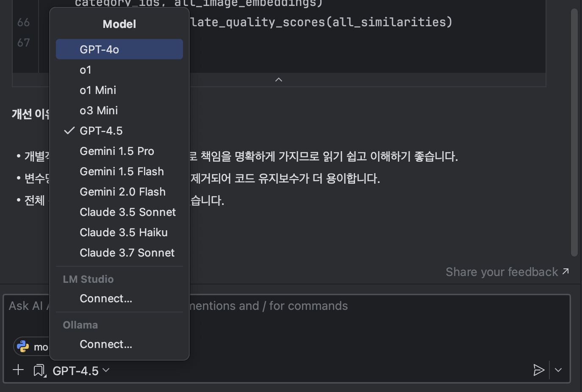
Task: Select GPT-4o from the model list
Action: click(x=119, y=49)
